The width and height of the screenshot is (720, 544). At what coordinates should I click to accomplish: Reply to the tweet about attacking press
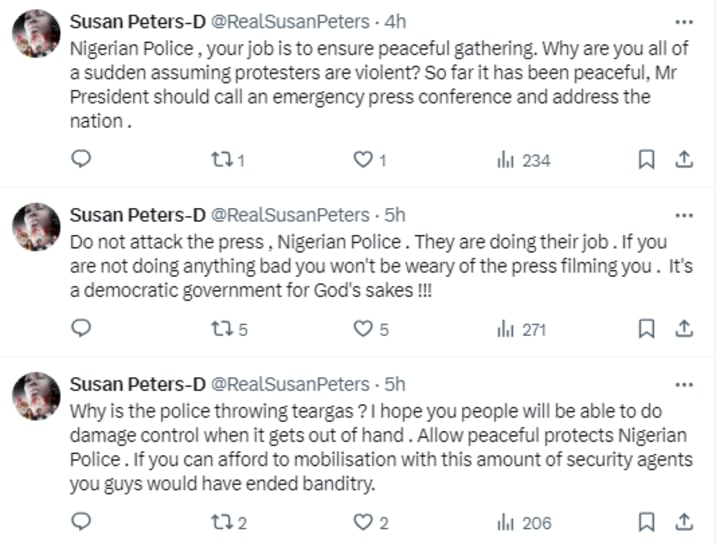coord(83,329)
